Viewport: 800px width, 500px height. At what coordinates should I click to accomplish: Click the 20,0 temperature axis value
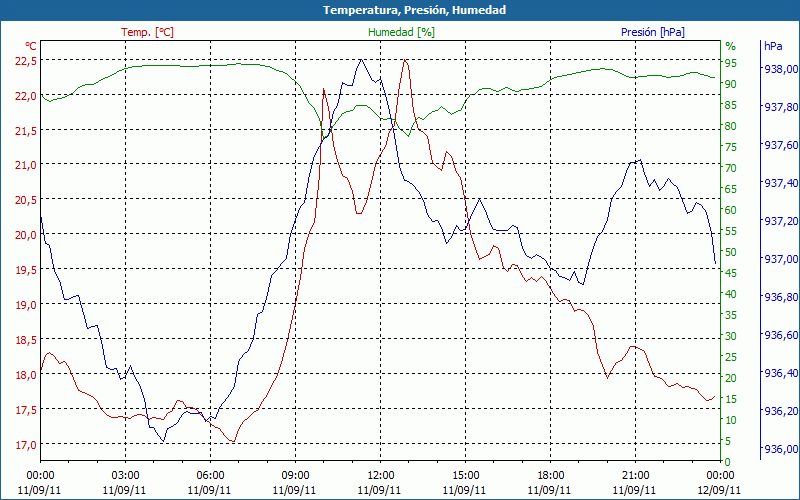25,235
